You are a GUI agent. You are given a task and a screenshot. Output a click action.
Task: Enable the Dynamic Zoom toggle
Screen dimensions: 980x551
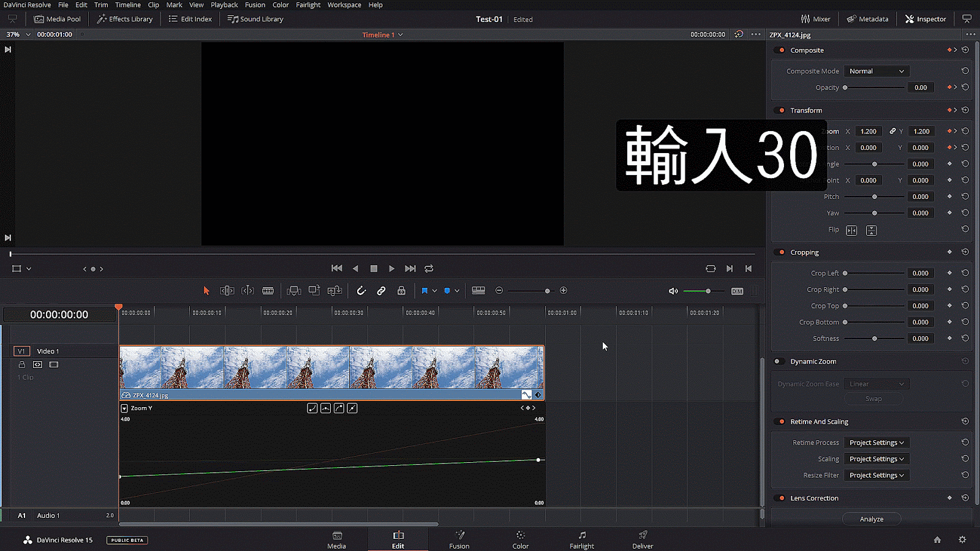click(x=778, y=361)
